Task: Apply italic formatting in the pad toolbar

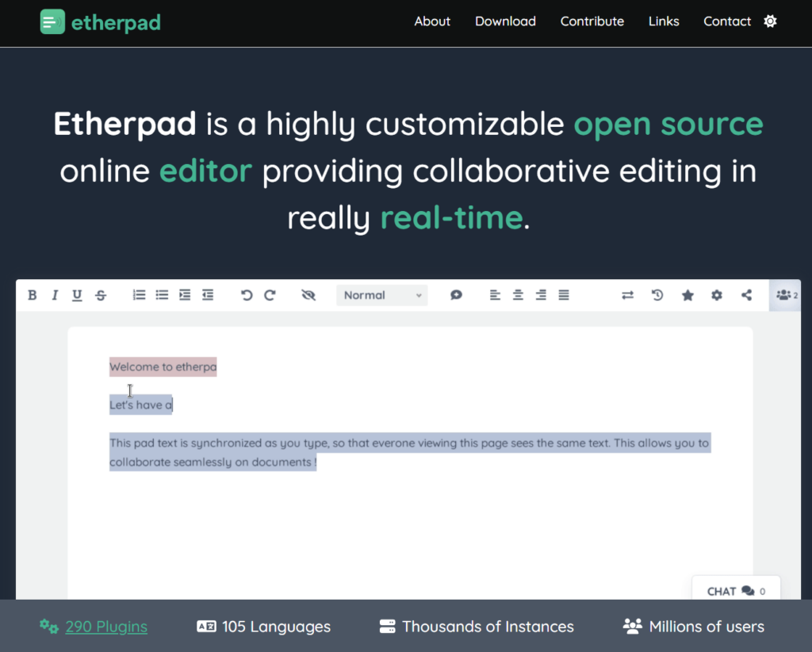Action: (55, 295)
